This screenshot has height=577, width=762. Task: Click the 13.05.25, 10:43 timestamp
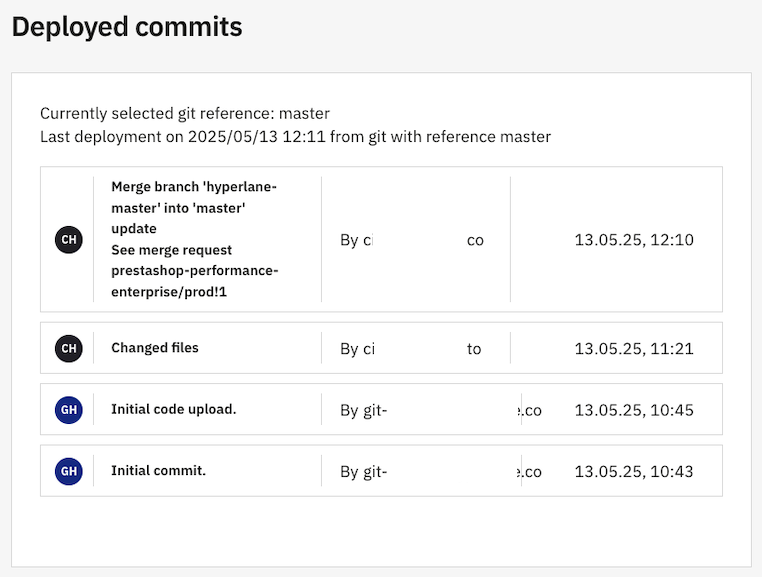(x=634, y=471)
